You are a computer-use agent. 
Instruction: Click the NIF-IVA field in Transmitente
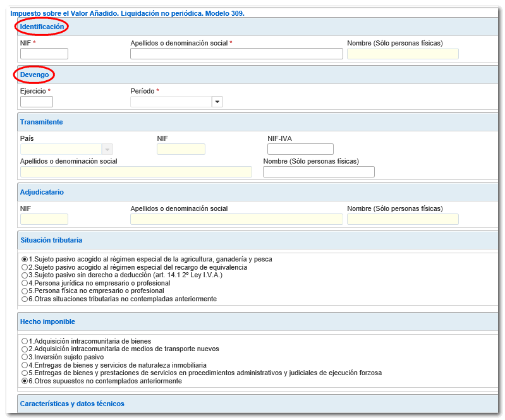[x=300, y=149]
